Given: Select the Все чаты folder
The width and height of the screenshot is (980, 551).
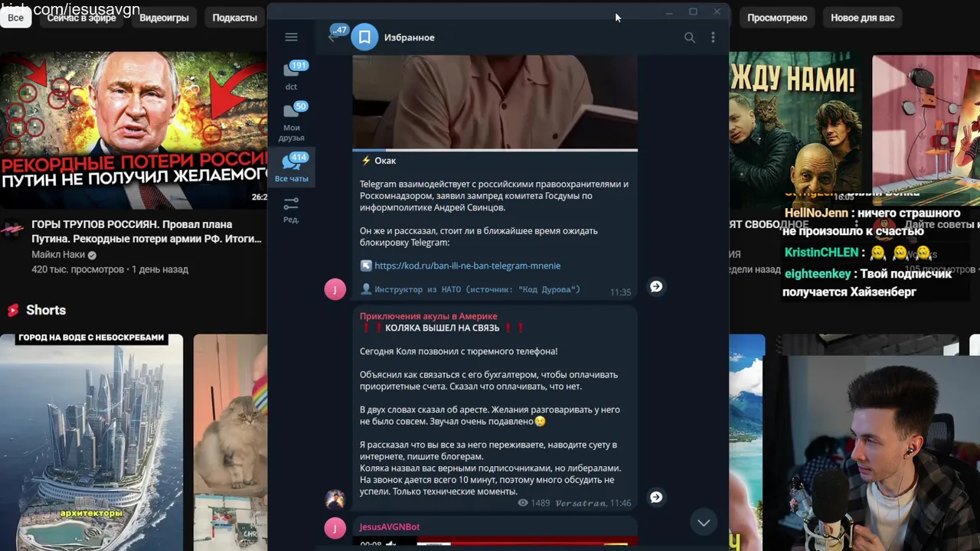Looking at the screenshot, I should point(291,168).
